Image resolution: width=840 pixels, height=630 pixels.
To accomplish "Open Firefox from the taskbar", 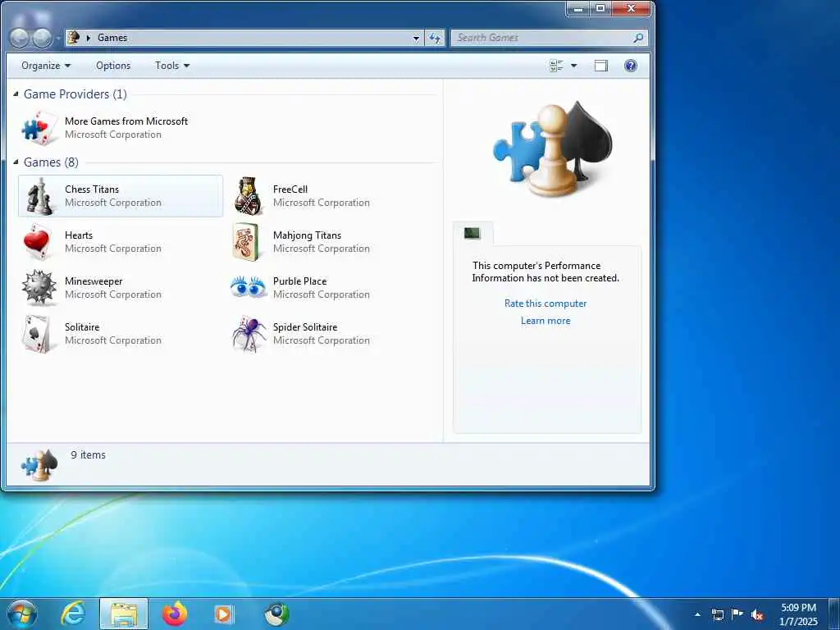I will click(x=175, y=614).
